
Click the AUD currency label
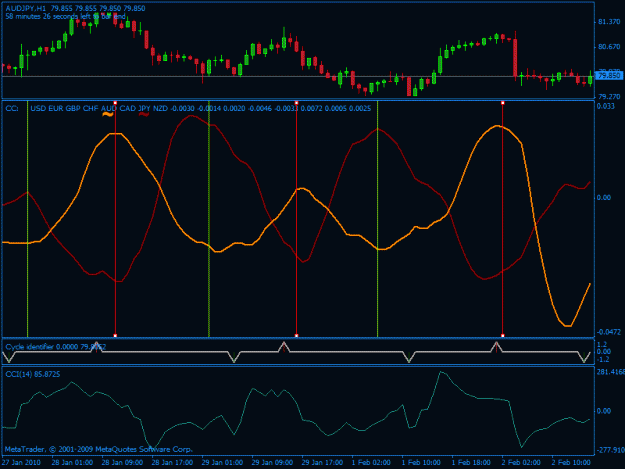109,108
